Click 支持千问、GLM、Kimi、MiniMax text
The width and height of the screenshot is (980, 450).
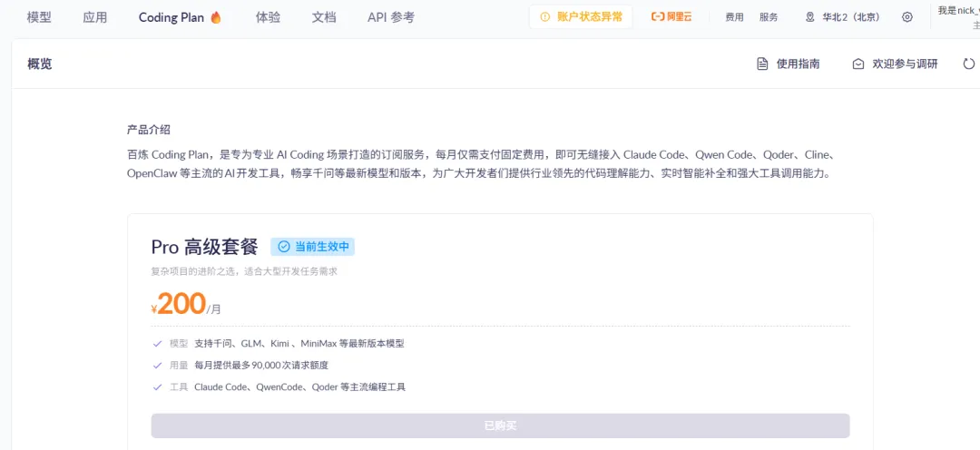(x=299, y=343)
